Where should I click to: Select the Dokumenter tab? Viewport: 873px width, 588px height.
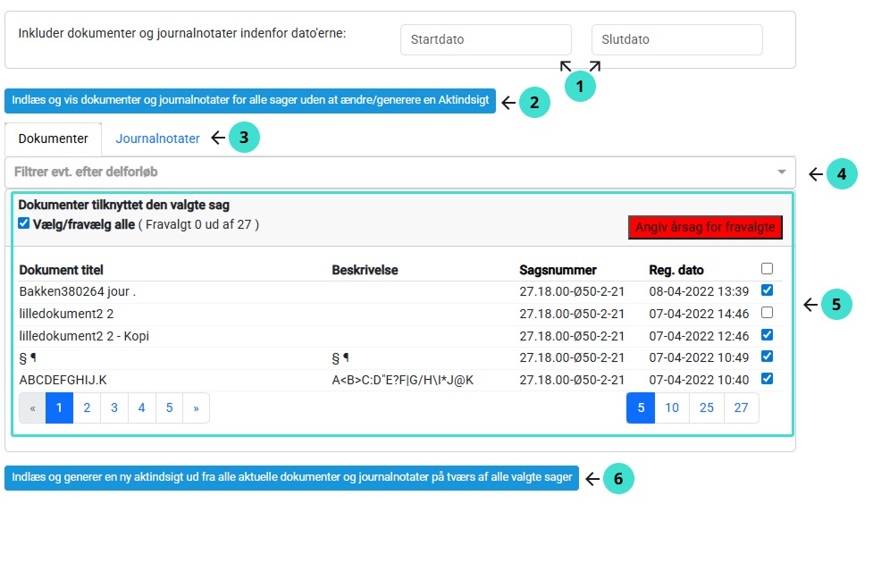click(54, 139)
